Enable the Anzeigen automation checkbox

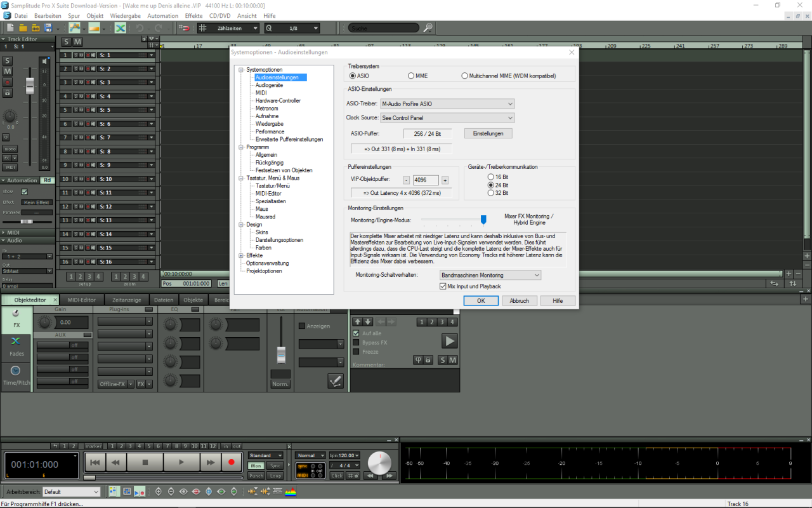pyautogui.click(x=302, y=326)
